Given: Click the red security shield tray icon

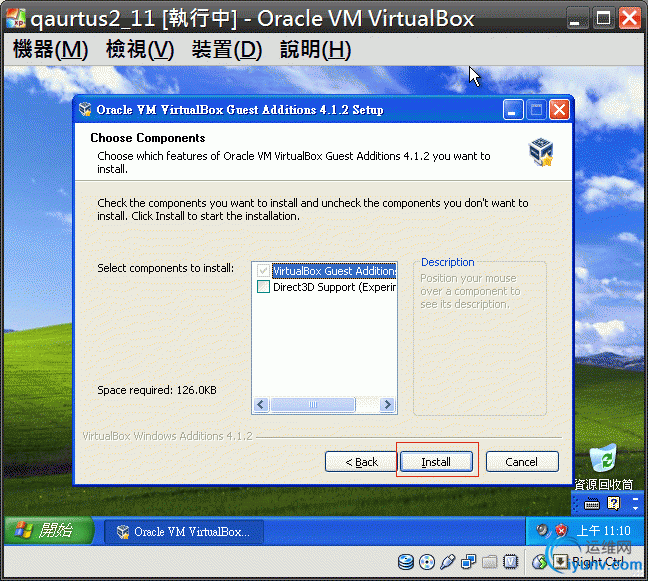Looking at the screenshot, I should [561, 530].
